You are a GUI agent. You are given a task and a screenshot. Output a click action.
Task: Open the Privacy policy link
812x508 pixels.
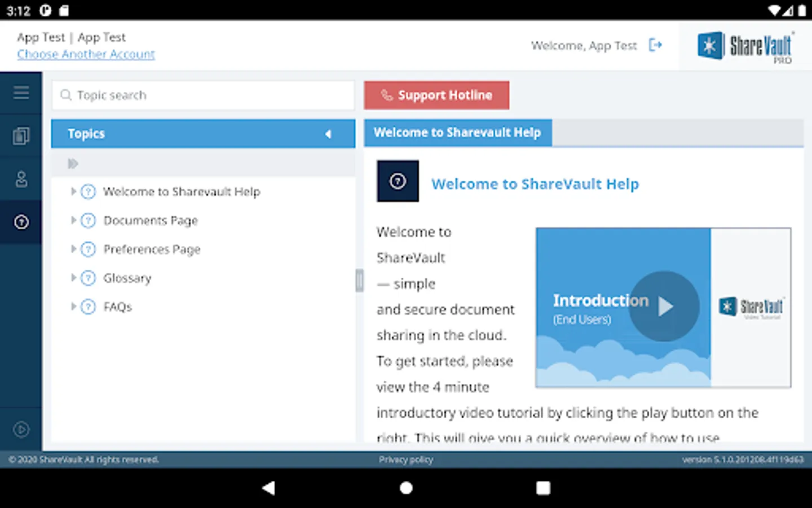(406, 459)
